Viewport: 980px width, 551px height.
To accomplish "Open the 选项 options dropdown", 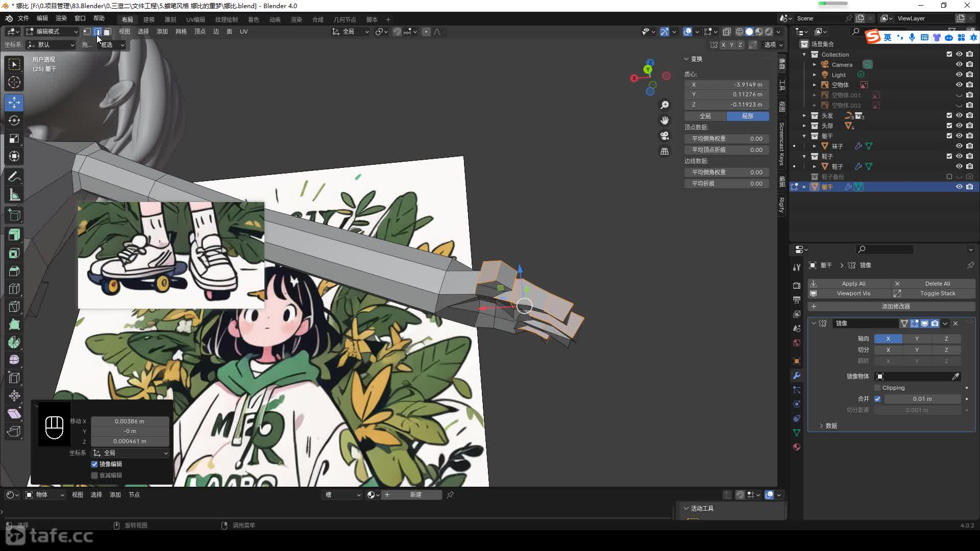I will tap(773, 45).
